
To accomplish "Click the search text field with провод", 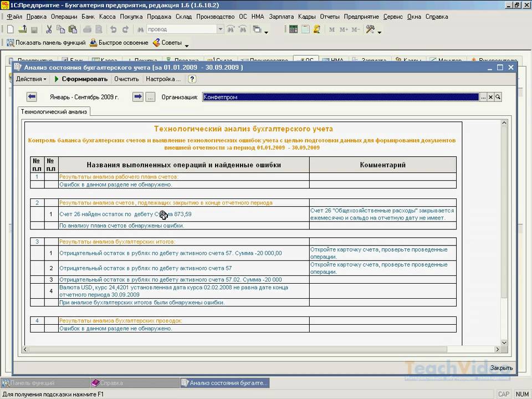I will point(182,29).
